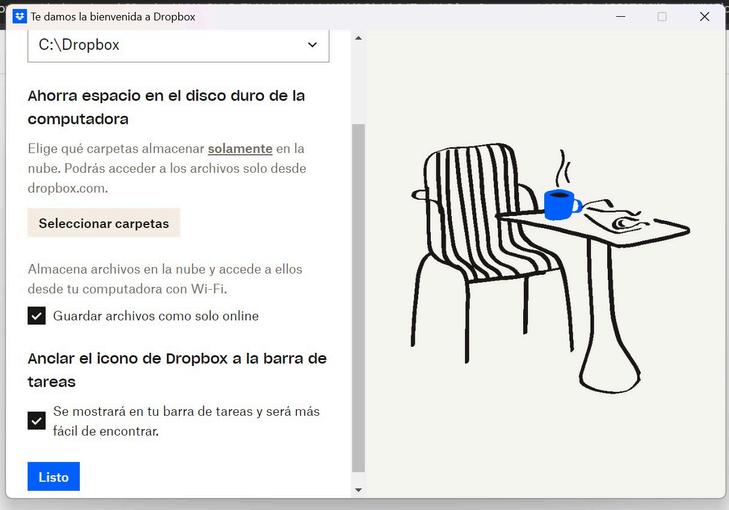
Task: Click the vertical scrollbar thumb
Action: (x=358, y=298)
